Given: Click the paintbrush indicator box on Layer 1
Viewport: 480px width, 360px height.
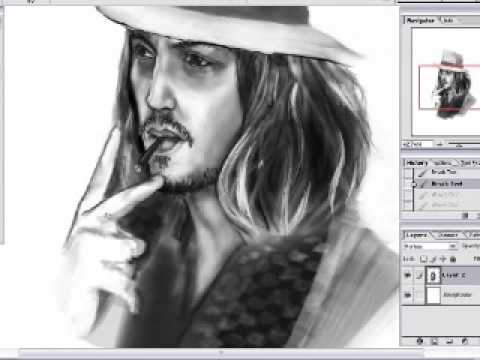Looking at the screenshot, I should click(x=420, y=275).
